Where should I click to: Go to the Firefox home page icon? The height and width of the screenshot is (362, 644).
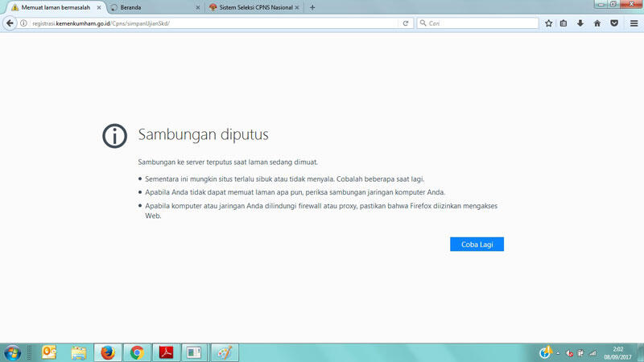[x=597, y=23]
